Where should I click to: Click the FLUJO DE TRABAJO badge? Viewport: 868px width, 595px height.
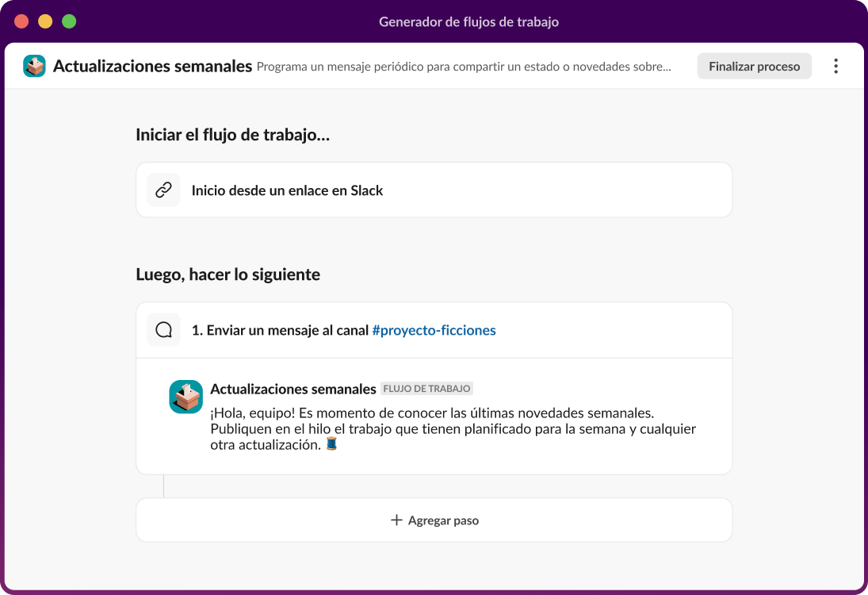pyautogui.click(x=428, y=389)
